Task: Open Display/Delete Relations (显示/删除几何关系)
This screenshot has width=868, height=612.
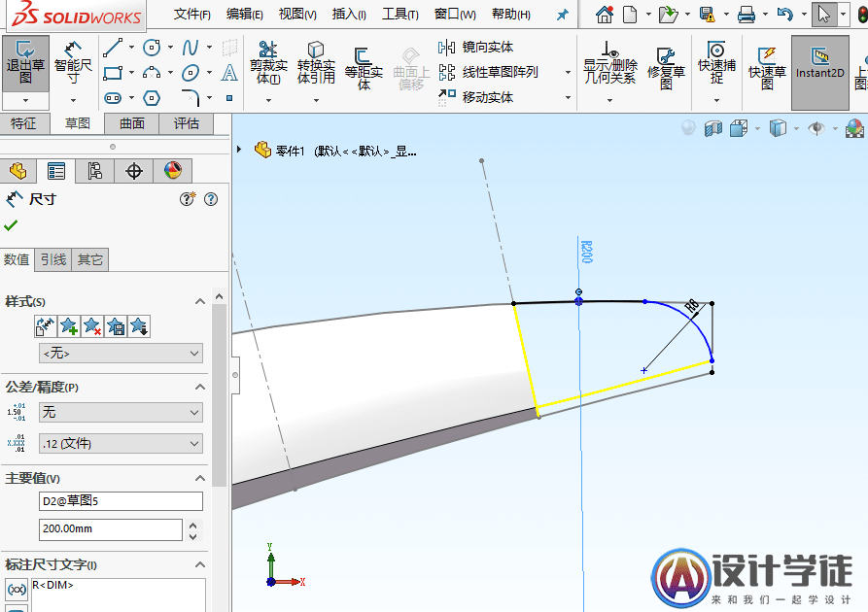Action: click(610, 64)
